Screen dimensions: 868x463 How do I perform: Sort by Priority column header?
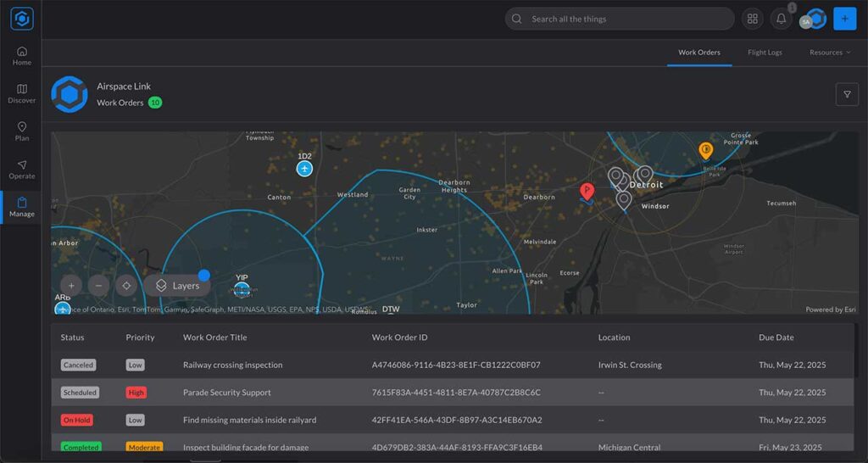pyautogui.click(x=140, y=337)
